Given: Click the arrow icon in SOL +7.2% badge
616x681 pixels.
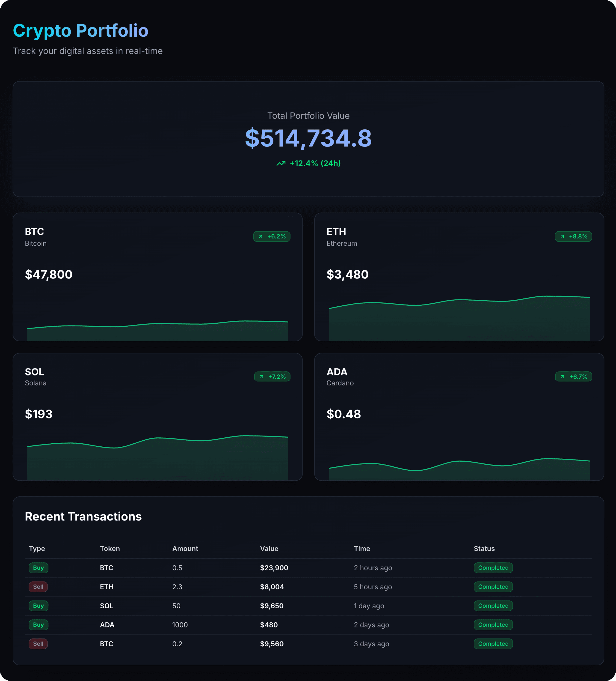Looking at the screenshot, I should point(262,377).
